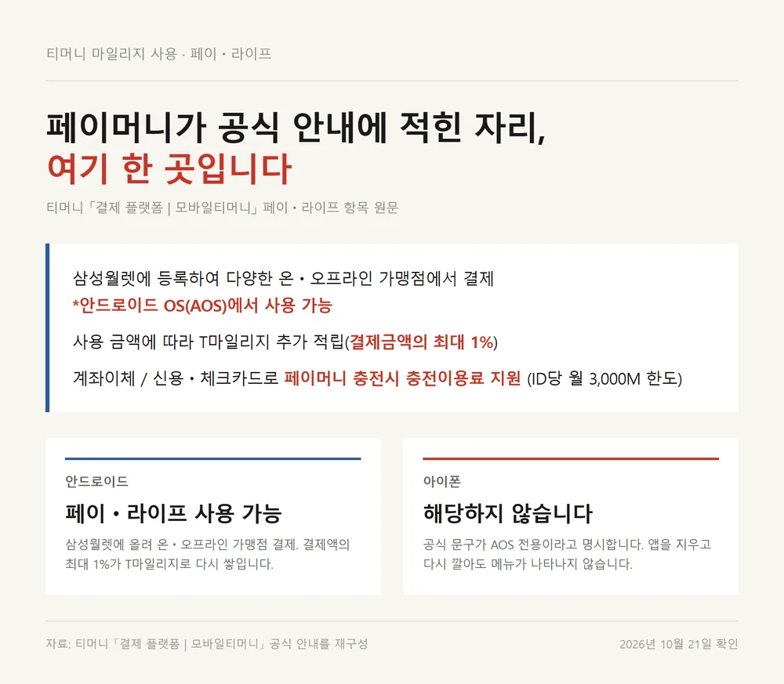Click the line '삼성월렛에 등록하여 다양한 온・오프라인 가맹점에서 결제'
The image size is (784, 684).
click(x=284, y=278)
